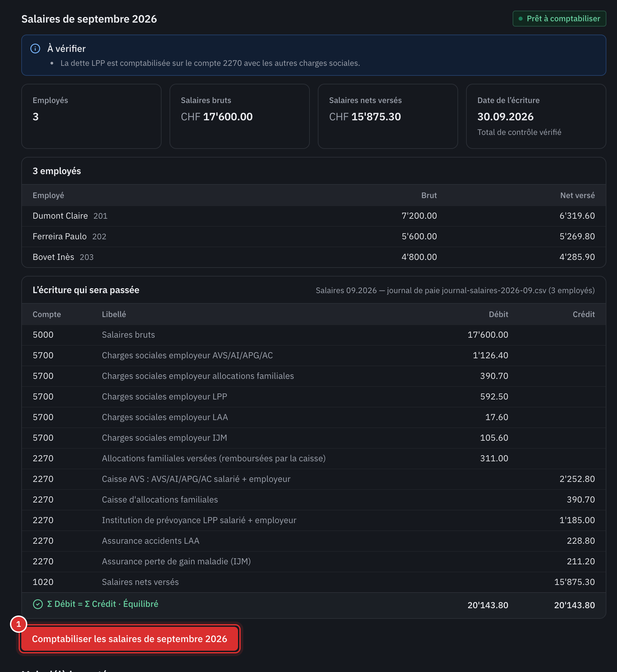617x672 pixels.
Task: Click the L'écriture qui sera passée heading
Action: [x=86, y=290]
